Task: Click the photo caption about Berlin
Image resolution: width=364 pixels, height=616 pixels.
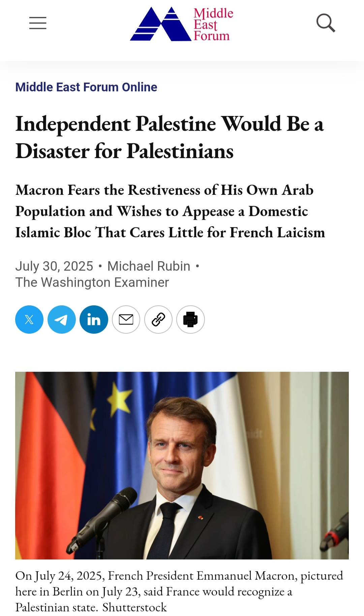Action: coord(179,591)
